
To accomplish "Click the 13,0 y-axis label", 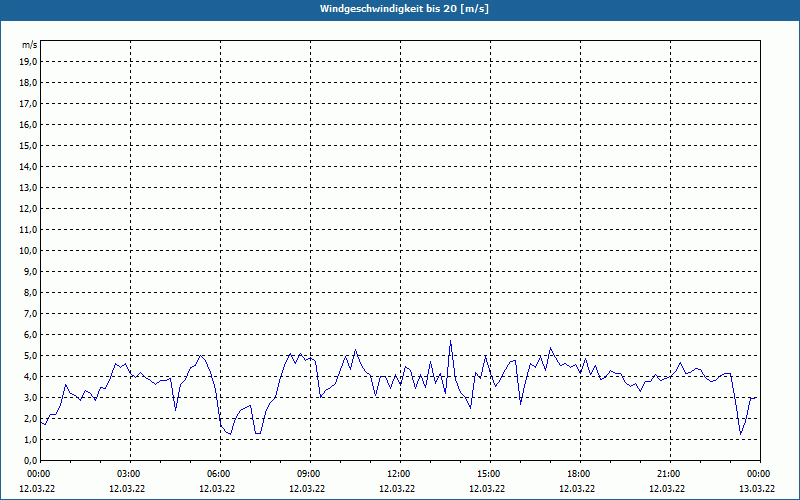I will click(29, 188).
